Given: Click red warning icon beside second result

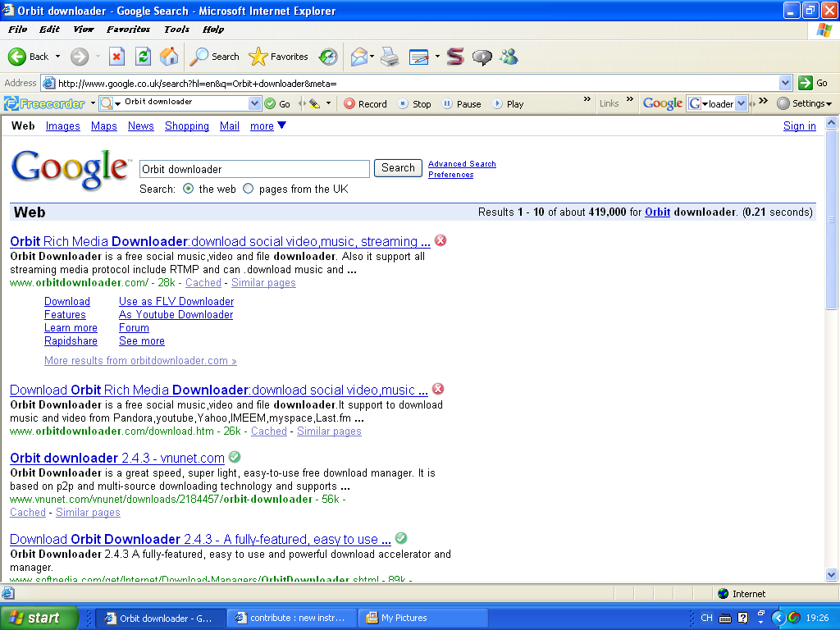Looking at the screenshot, I should click(438, 388).
